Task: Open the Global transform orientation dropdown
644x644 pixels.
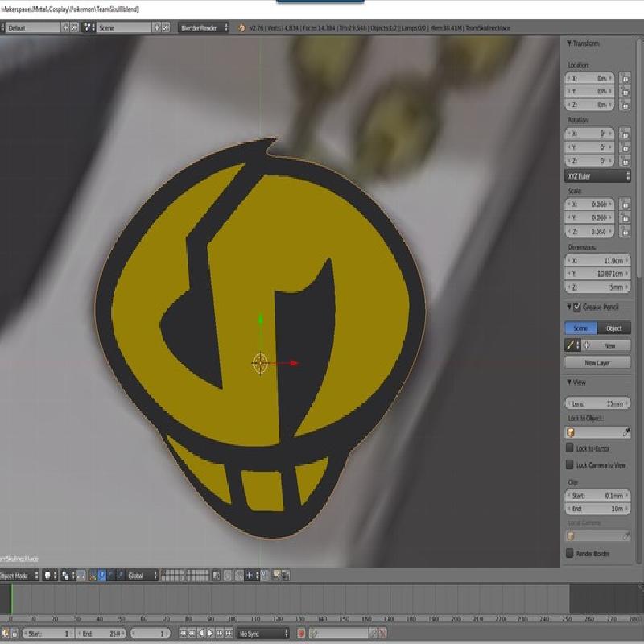Action: [142, 576]
